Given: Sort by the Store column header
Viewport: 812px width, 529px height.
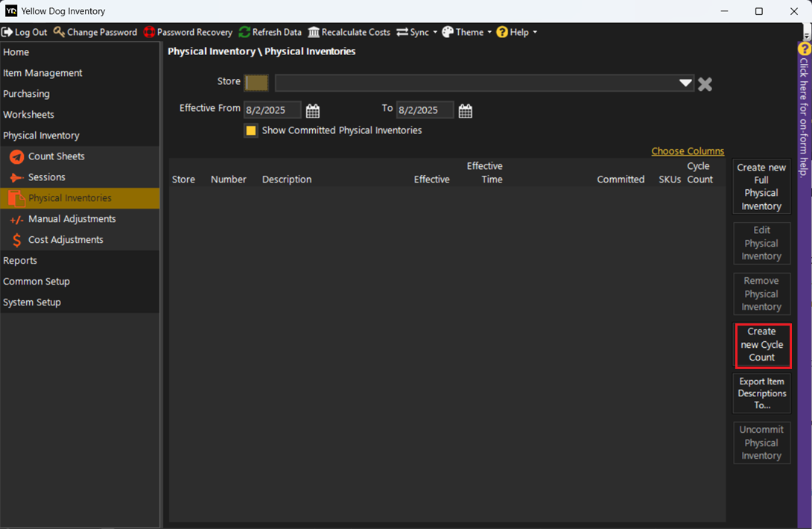Looking at the screenshot, I should click(x=183, y=180).
